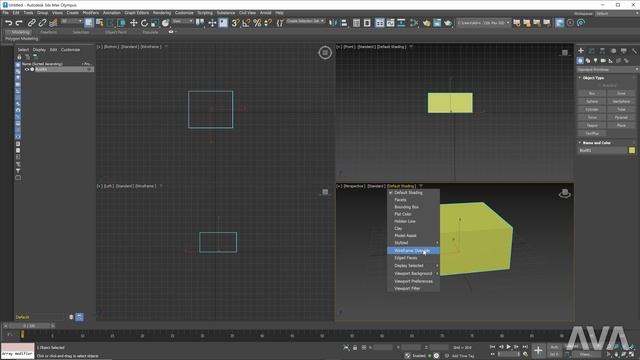Select the Unlink Selection tool
640x360 pixels.
[42, 23]
